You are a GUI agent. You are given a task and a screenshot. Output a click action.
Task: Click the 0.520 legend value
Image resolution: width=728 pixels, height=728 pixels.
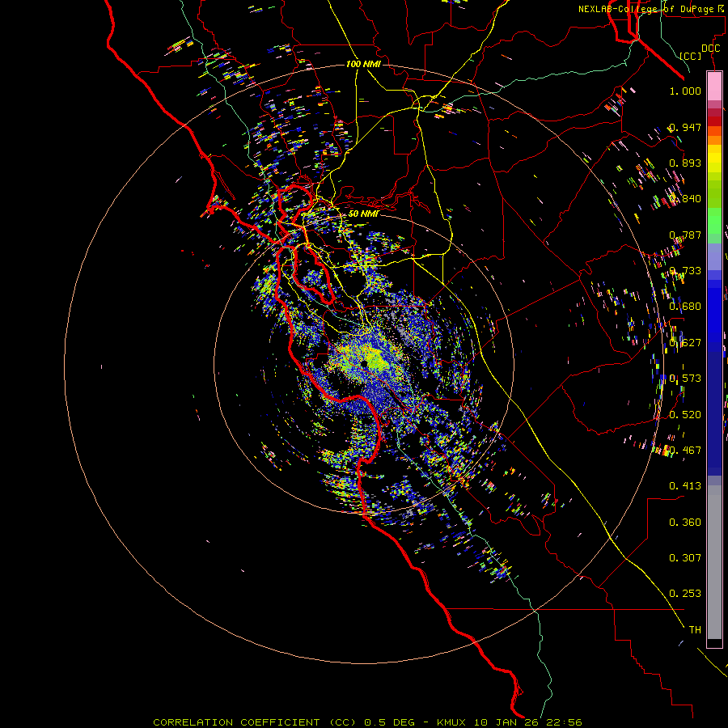click(685, 415)
